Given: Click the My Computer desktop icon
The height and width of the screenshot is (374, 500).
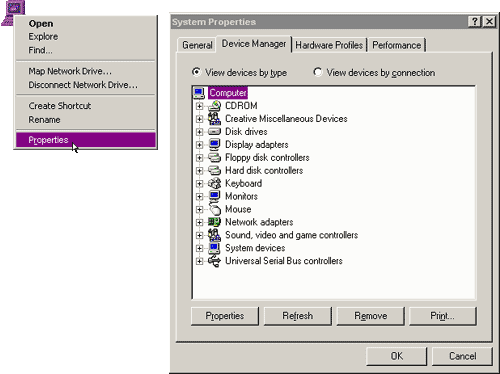Looking at the screenshot, I should tap(13, 12).
